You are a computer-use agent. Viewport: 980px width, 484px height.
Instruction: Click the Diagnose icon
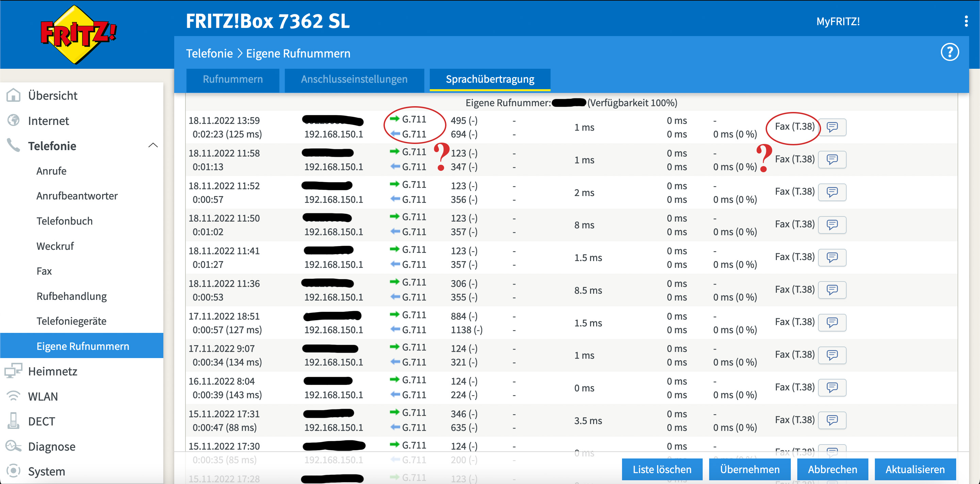14,446
